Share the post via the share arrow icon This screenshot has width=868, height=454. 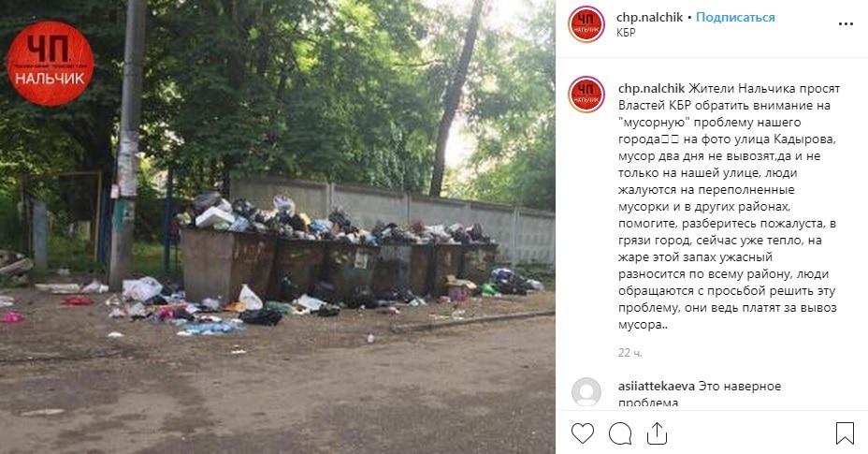point(657,432)
